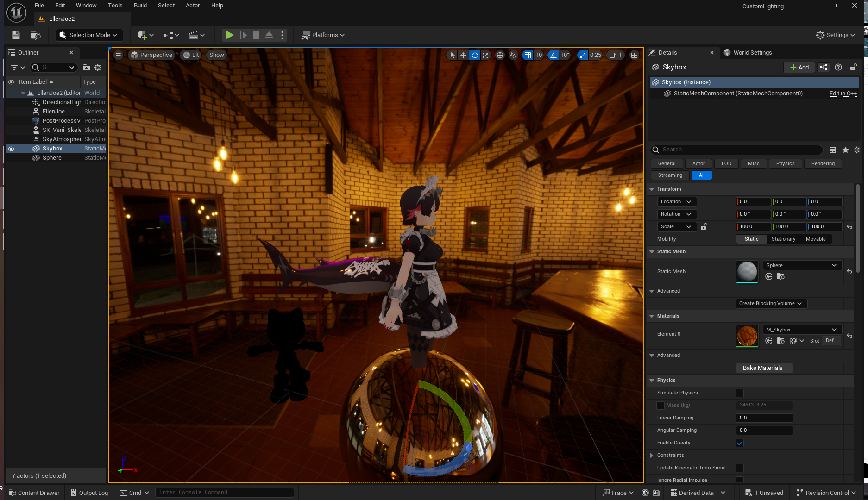Click the Skip/Advance frame play button

243,35
